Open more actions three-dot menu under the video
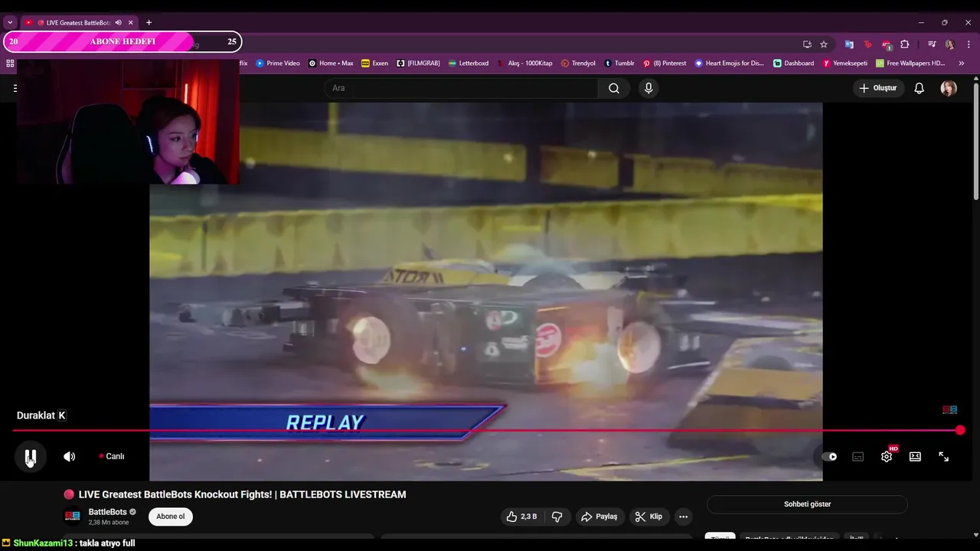Image resolution: width=980 pixels, height=551 pixels. (x=683, y=517)
